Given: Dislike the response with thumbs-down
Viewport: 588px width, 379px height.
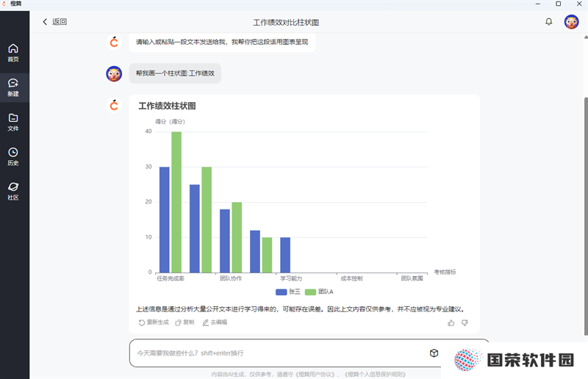Looking at the screenshot, I should coord(465,322).
